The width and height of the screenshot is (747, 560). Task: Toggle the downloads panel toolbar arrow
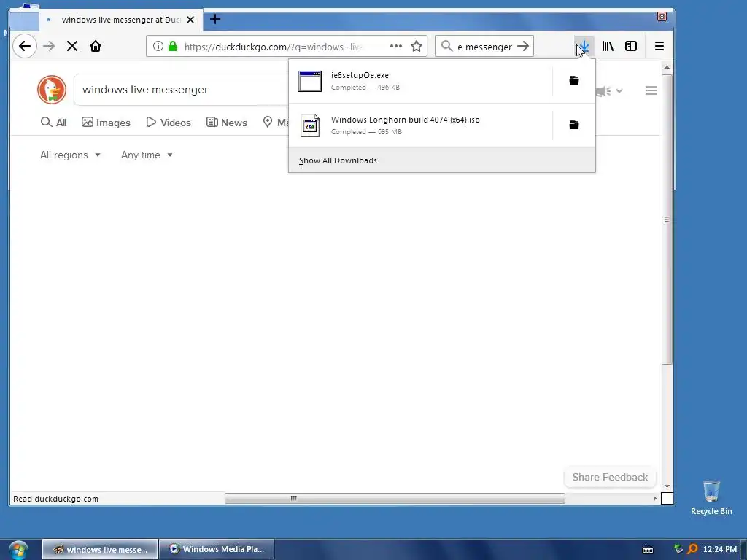(x=584, y=46)
